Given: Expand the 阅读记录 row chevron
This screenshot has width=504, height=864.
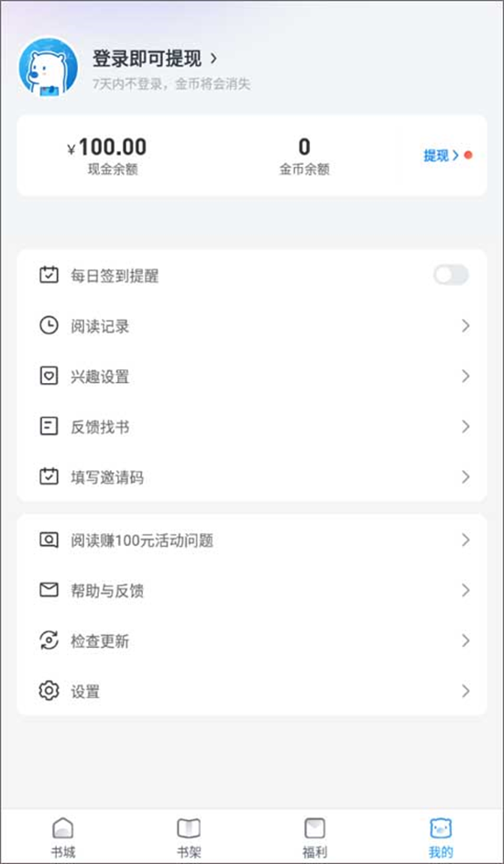Looking at the screenshot, I should 466,325.
